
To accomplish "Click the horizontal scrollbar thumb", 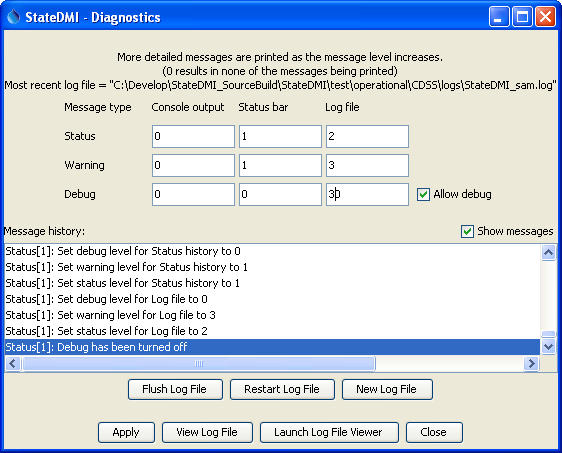I will coord(199,364).
